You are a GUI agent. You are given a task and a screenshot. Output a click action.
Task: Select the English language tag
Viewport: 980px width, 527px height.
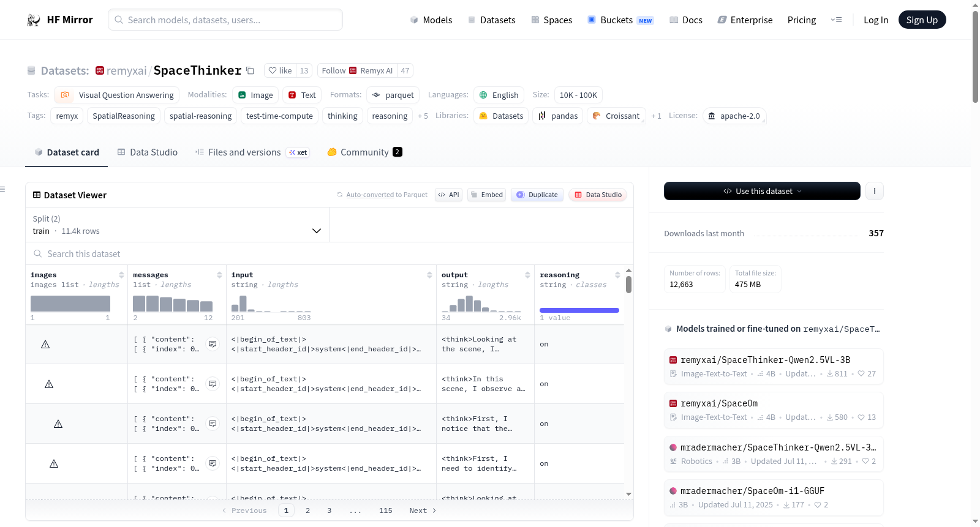coord(499,95)
